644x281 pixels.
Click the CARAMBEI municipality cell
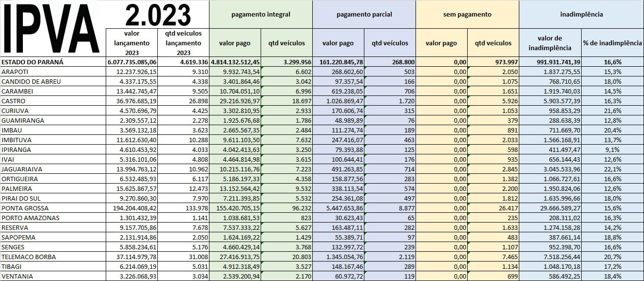coord(54,91)
